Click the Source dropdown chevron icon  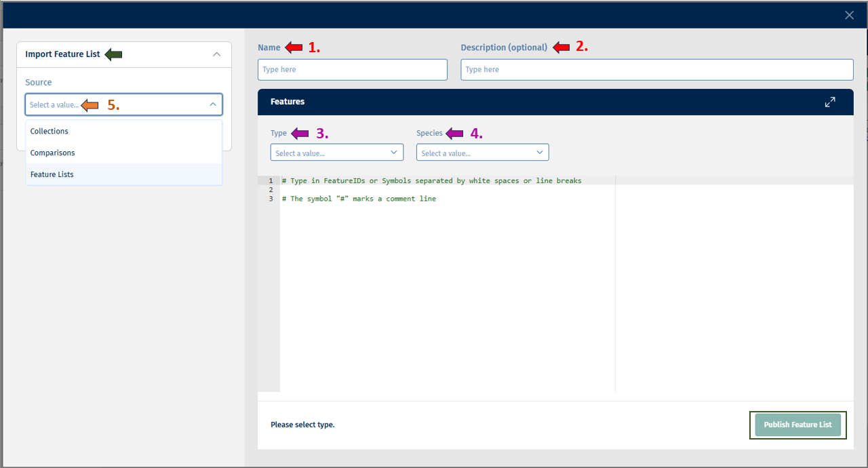(214, 104)
